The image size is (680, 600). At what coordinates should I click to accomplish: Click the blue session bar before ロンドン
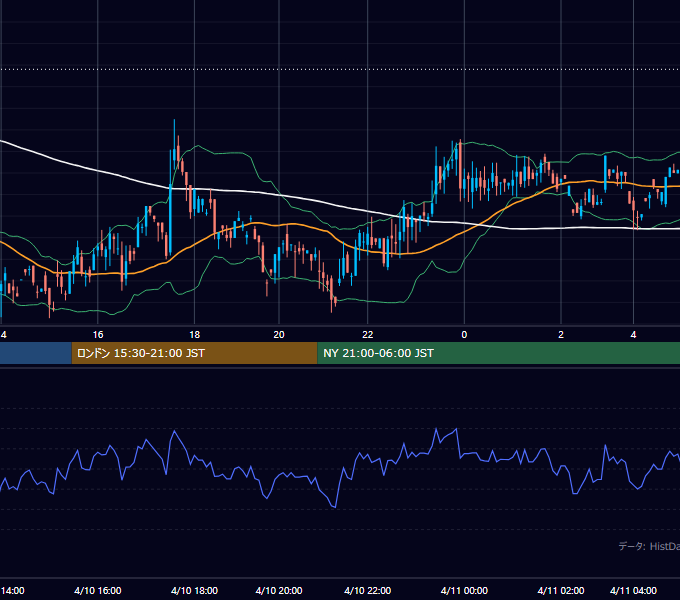tap(36, 353)
